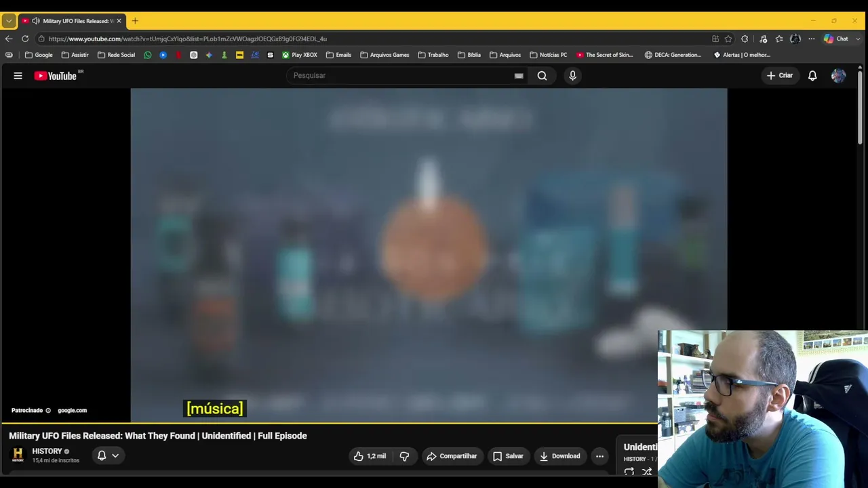The height and width of the screenshot is (488, 868).
Task: Open the browser favorites list icon
Action: point(779,39)
